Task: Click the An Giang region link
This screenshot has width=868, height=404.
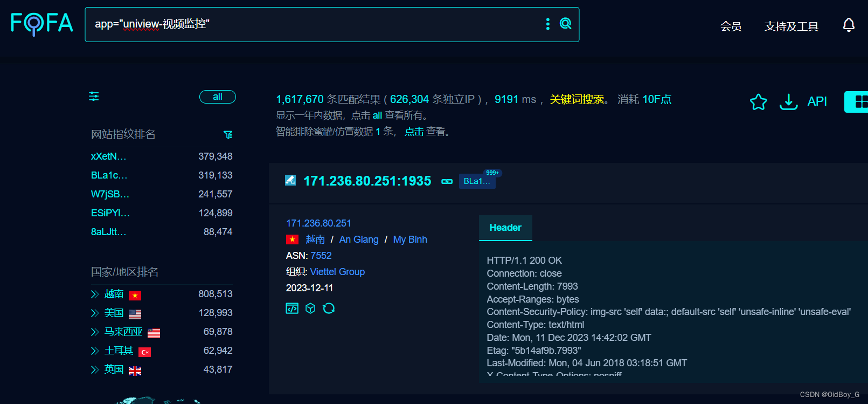Action: coord(359,239)
